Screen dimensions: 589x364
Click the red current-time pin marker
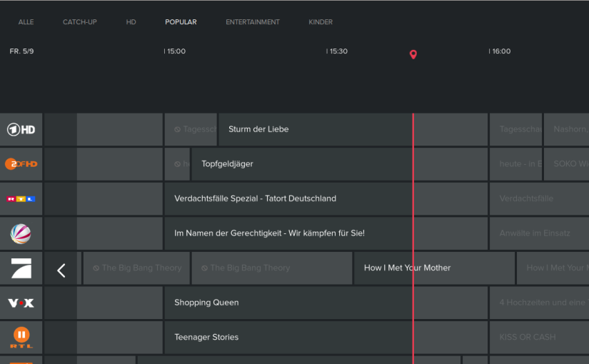tap(413, 54)
